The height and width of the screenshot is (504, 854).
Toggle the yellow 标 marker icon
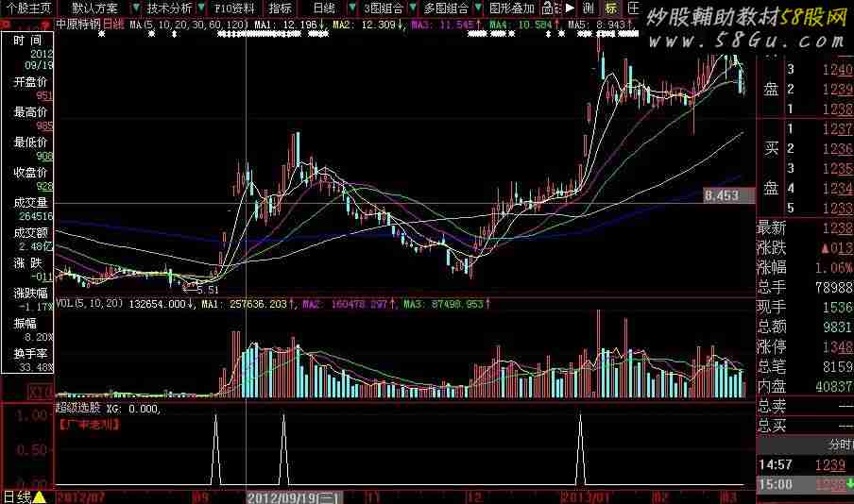pyautogui.click(x=611, y=8)
